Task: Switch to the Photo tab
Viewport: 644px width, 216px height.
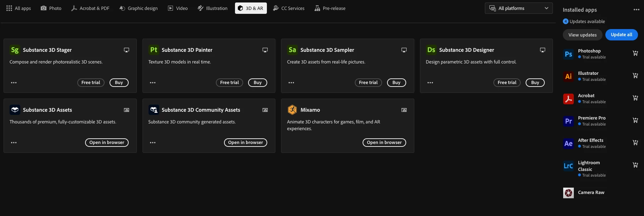Action: pyautogui.click(x=51, y=8)
